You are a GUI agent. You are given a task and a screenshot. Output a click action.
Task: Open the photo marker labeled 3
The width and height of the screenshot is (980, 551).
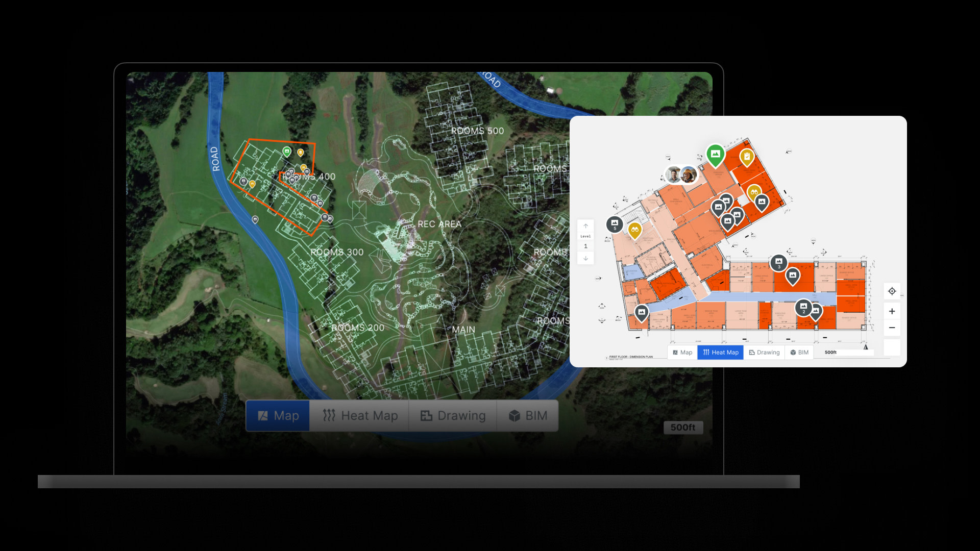778,262
